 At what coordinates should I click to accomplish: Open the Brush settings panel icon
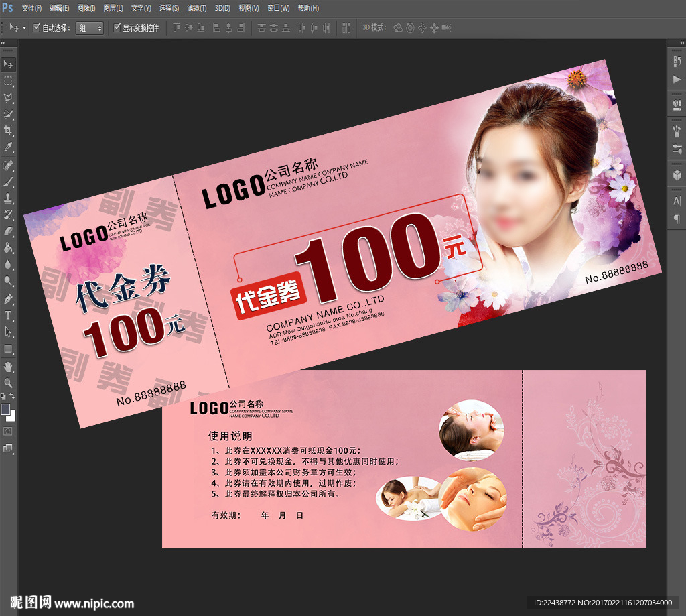(677, 149)
